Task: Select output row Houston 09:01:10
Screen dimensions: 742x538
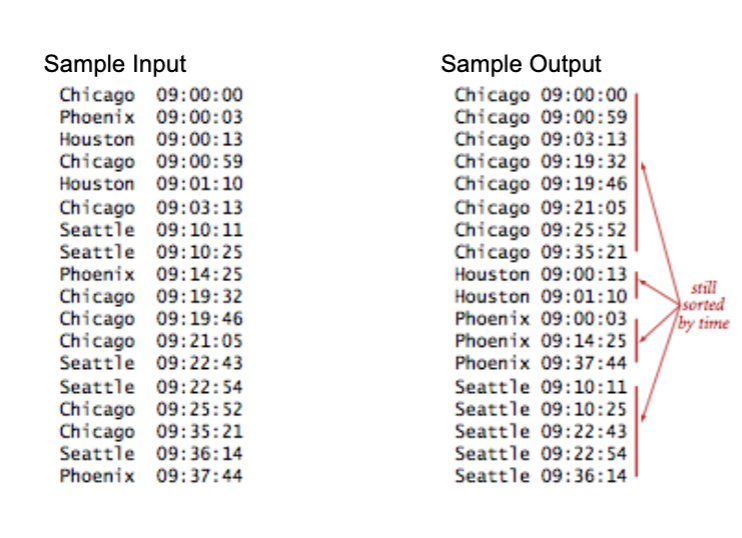Action: tap(541, 296)
